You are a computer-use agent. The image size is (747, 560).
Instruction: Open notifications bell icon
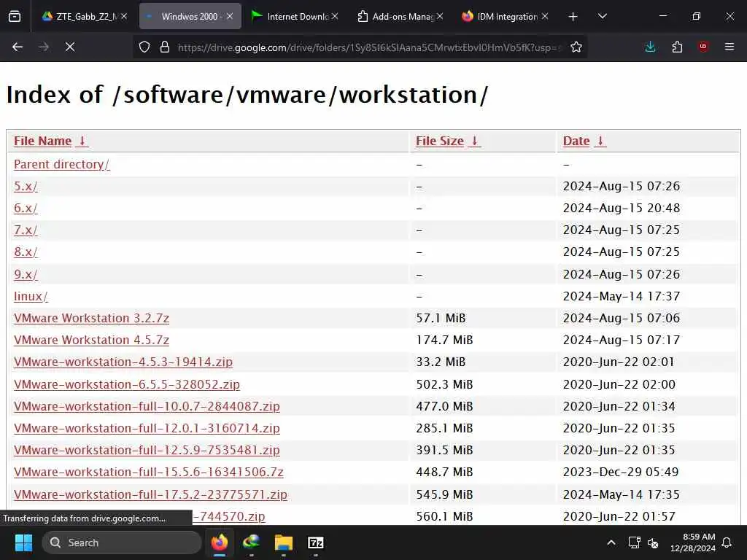tap(727, 542)
